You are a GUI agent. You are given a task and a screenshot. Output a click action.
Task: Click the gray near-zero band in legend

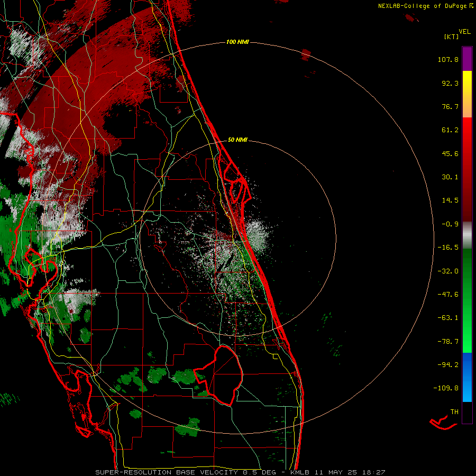click(467, 235)
